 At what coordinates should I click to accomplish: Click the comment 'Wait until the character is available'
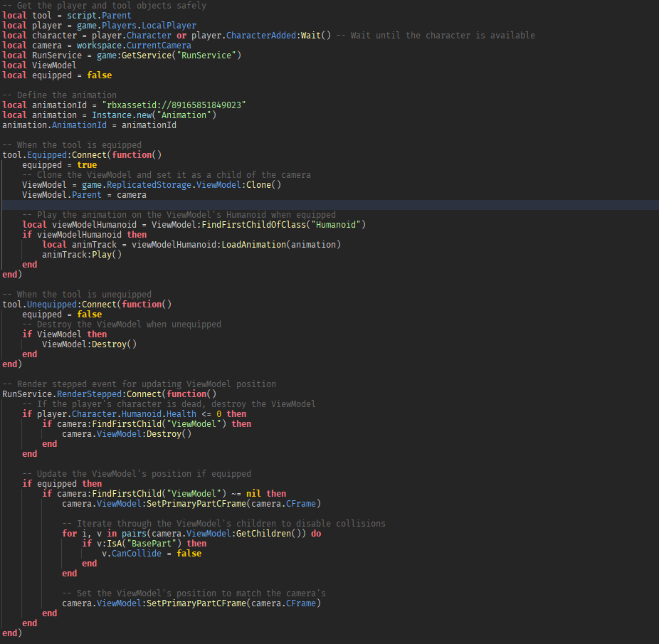click(x=436, y=36)
